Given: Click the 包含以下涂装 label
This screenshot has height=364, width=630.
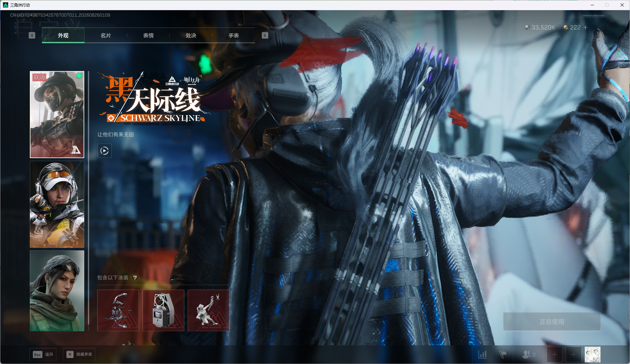Looking at the screenshot, I should coord(113,278).
